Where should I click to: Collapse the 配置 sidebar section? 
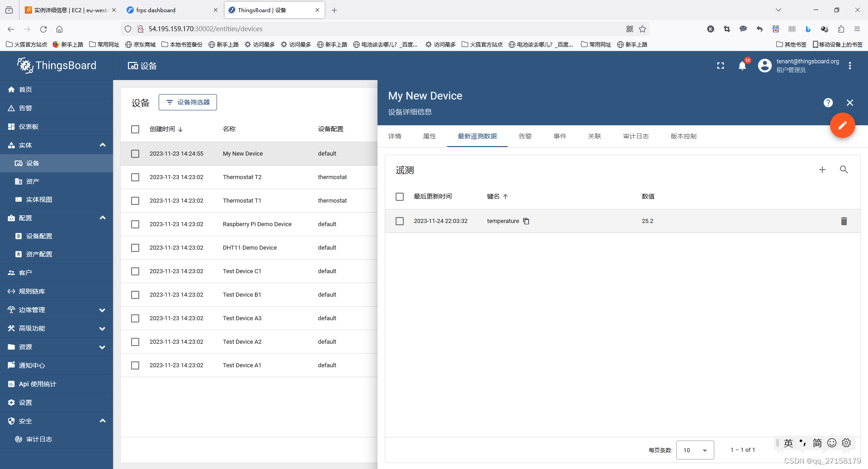(x=103, y=218)
